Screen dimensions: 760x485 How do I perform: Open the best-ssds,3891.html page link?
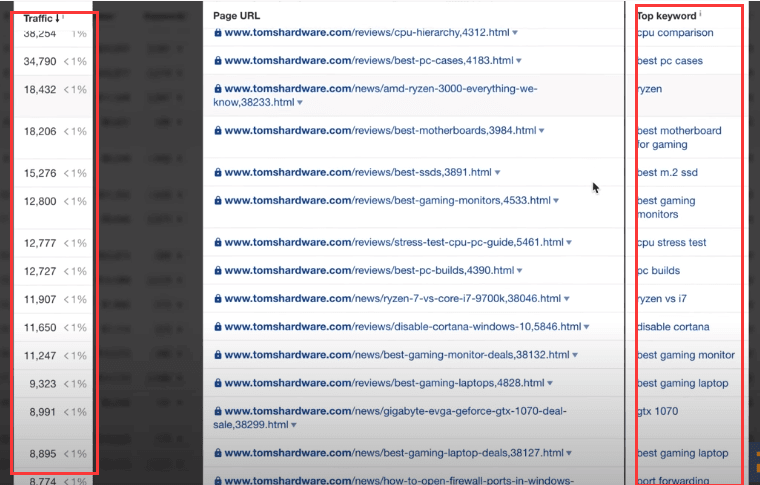point(358,172)
